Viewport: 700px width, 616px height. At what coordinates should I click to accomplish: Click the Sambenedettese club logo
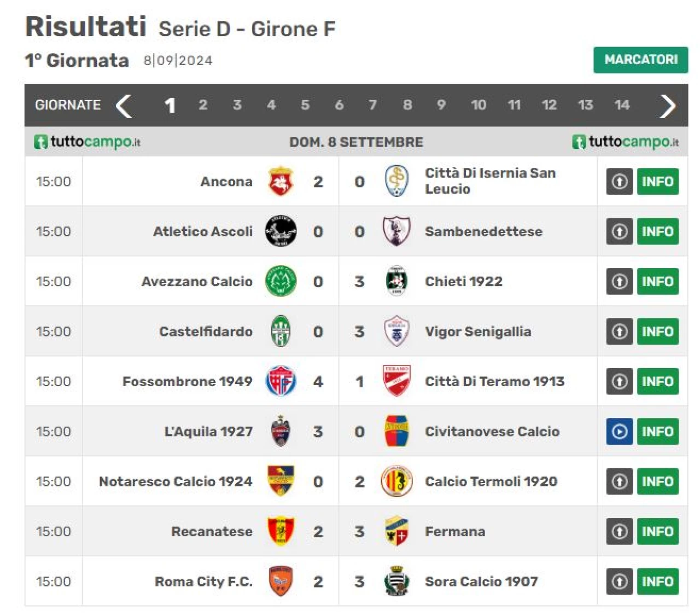396,231
